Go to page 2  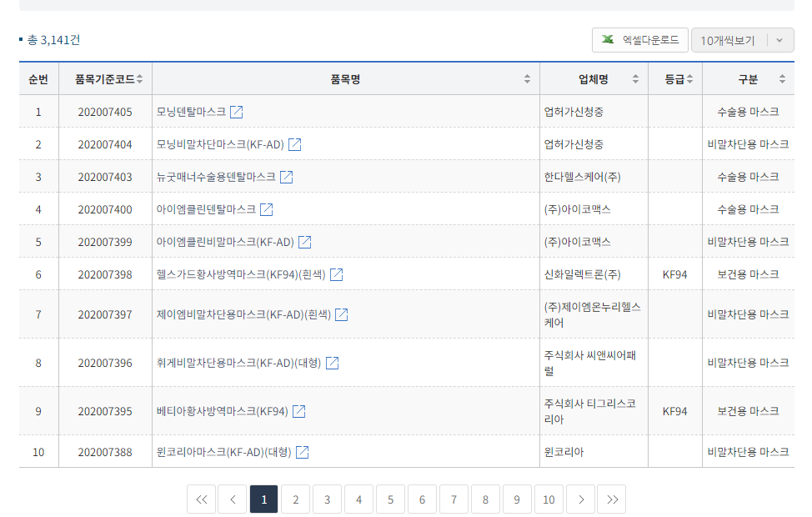(296, 499)
